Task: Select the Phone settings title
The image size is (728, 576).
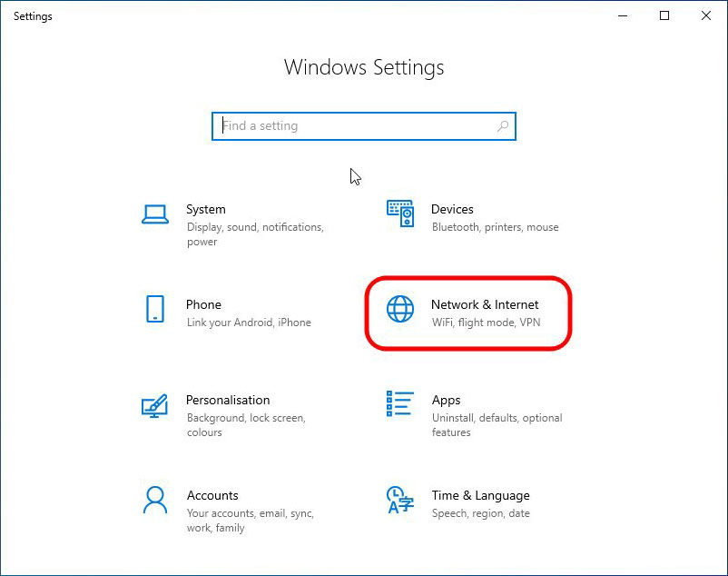Action: (x=203, y=304)
